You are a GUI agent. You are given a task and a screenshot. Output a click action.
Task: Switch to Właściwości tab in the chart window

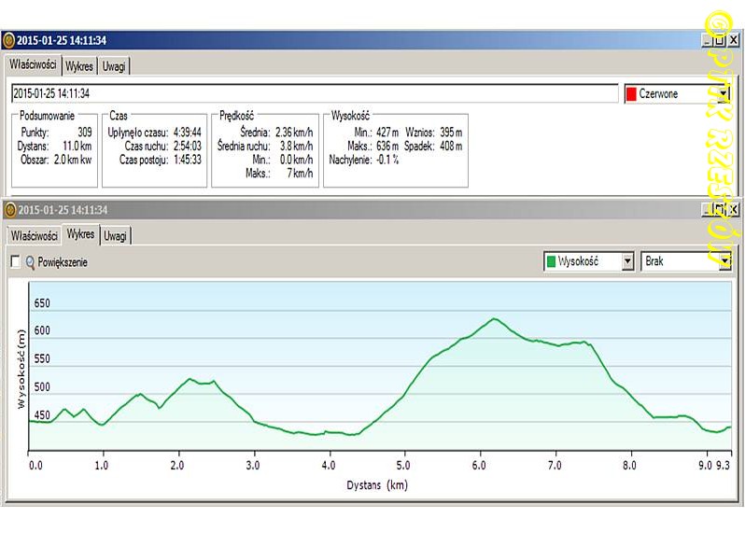[34, 235]
